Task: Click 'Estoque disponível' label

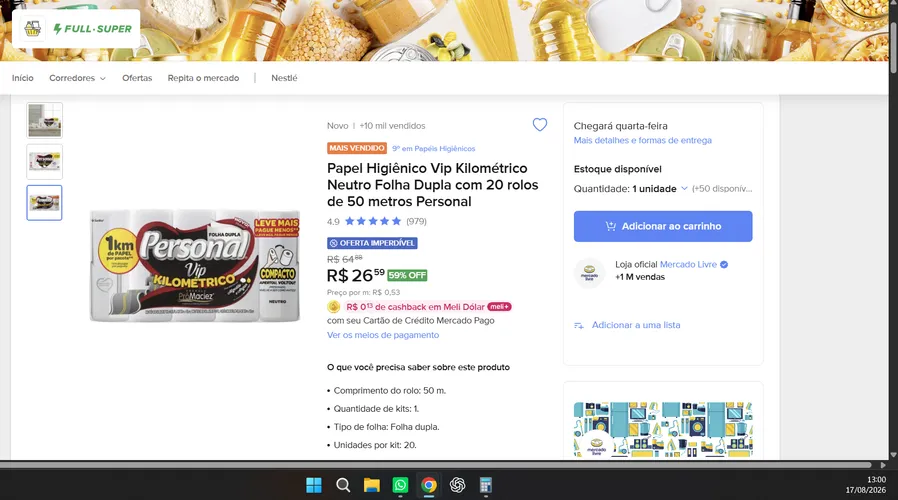Action: point(617,169)
